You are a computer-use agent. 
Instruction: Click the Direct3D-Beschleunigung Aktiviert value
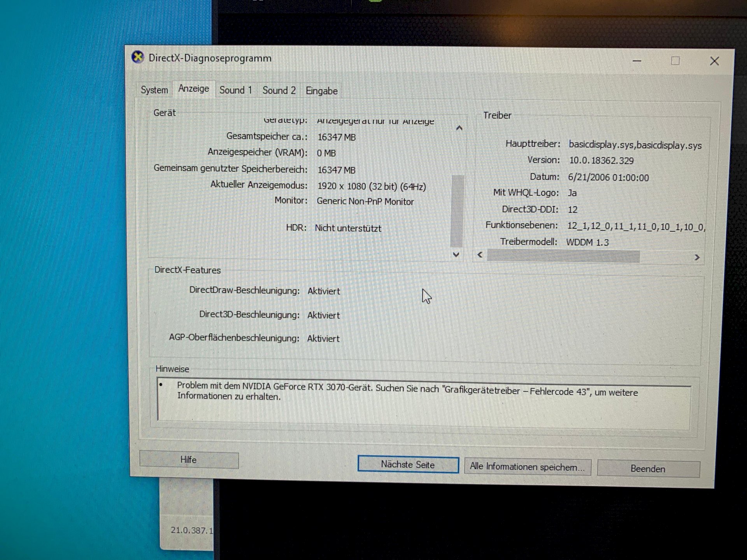pyautogui.click(x=323, y=315)
